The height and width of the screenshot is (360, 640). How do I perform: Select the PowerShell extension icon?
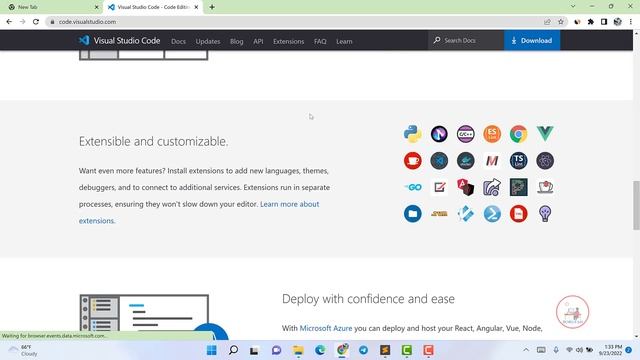492,213
